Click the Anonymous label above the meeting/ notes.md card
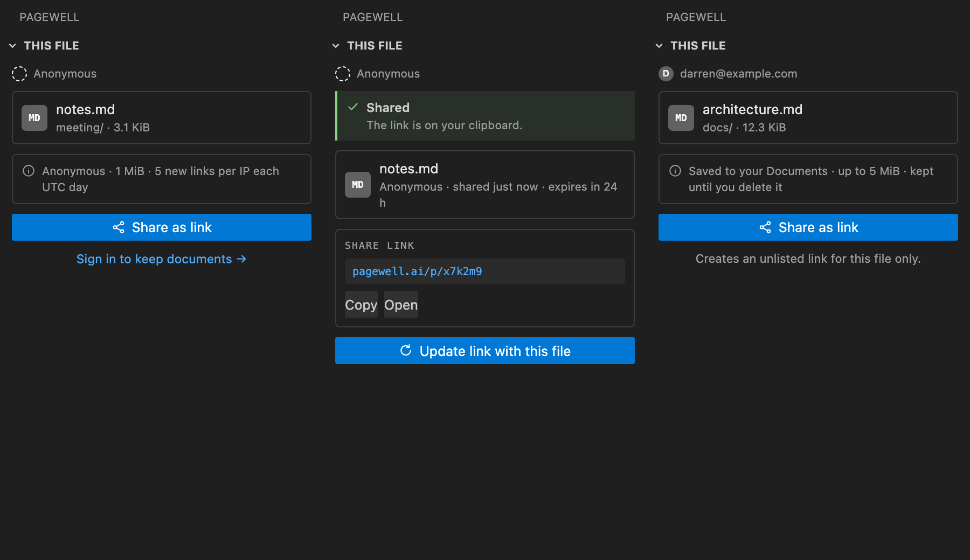 coord(65,74)
